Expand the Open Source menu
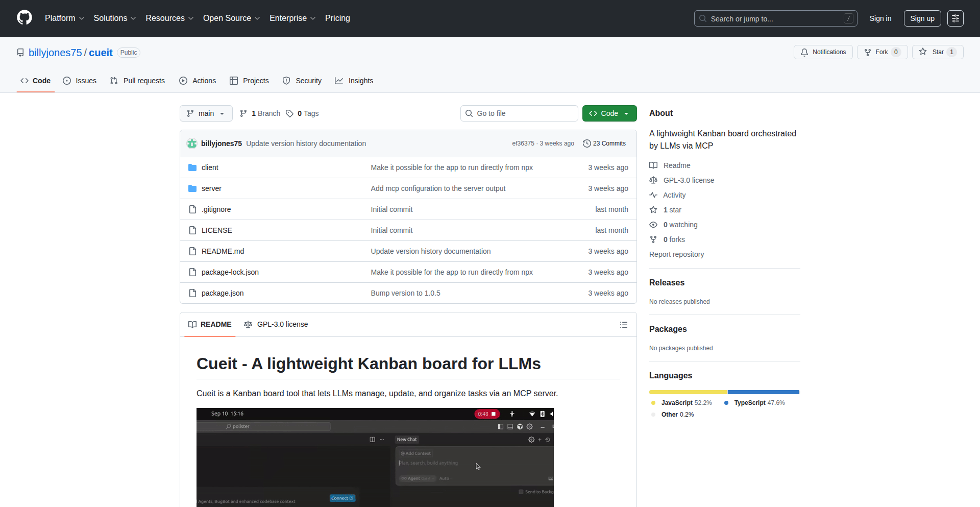This screenshot has height=507, width=980. (231, 18)
